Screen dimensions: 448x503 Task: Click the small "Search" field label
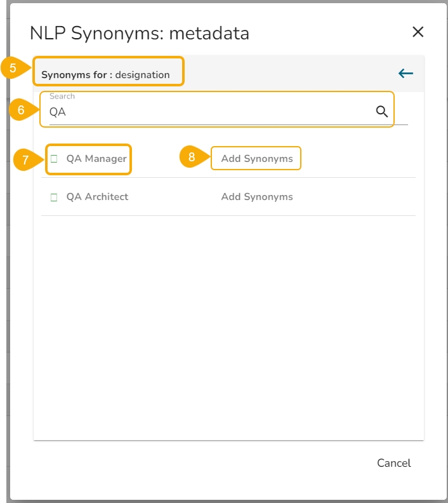coord(62,97)
